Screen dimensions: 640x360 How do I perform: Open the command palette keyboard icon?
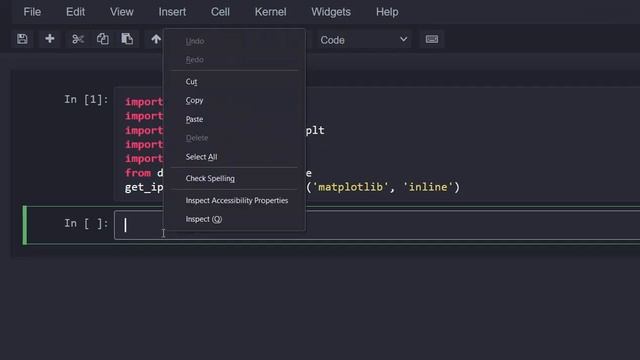point(432,39)
